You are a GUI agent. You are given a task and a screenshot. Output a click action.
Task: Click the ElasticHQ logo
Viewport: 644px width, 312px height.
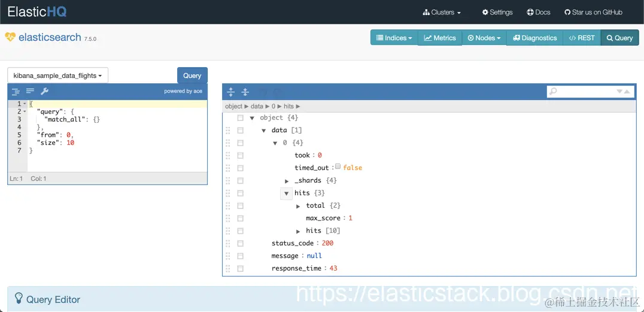[37, 11]
